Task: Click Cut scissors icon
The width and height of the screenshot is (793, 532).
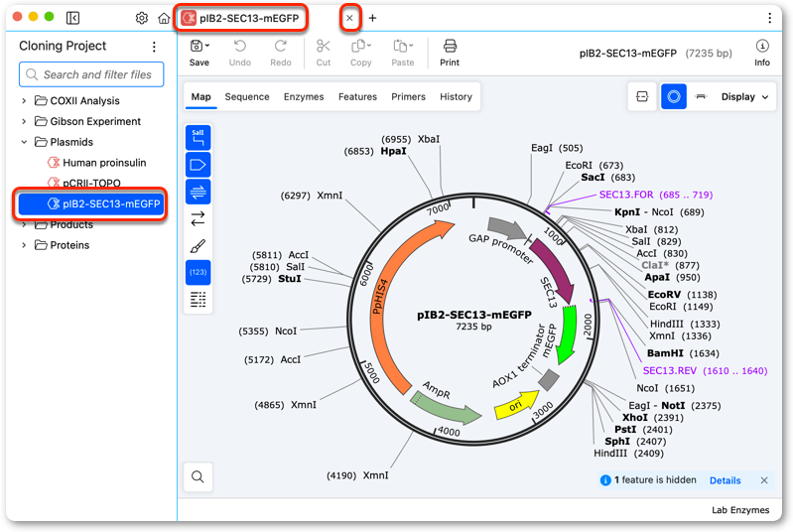Action: pyautogui.click(x=324, y=53)
